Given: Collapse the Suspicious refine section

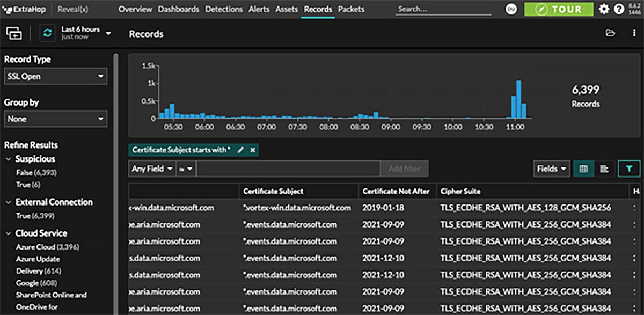Looking at the screenshot, I should [x=9, y=159].
